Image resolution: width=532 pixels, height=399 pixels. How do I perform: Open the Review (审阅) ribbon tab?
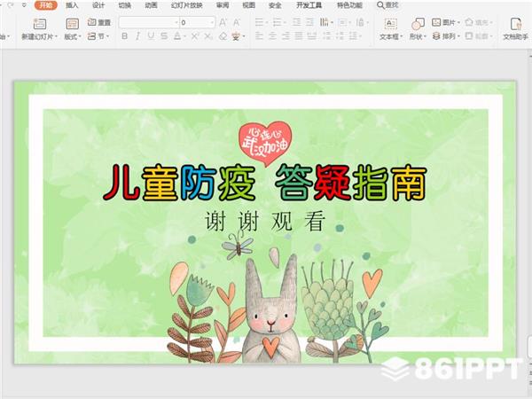click(223, 5)
